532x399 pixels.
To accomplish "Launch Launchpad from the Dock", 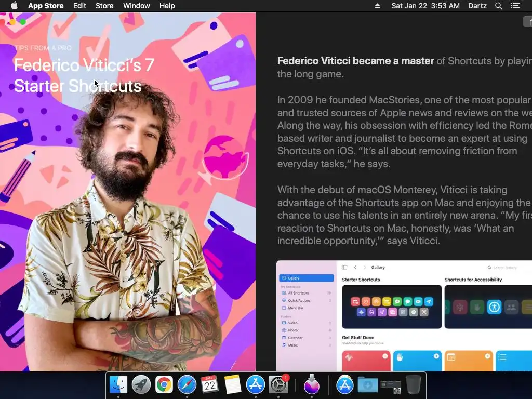I will point(141,385).
